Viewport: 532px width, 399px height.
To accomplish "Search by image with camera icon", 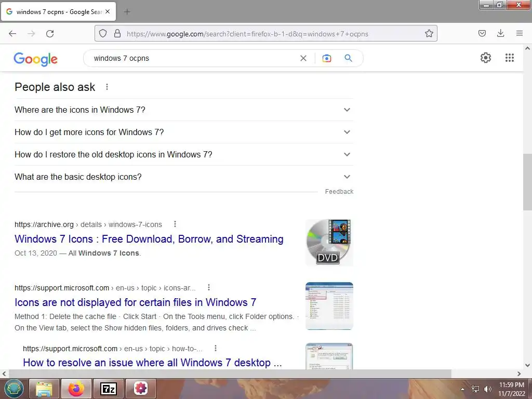I will (x=326, y=58).
